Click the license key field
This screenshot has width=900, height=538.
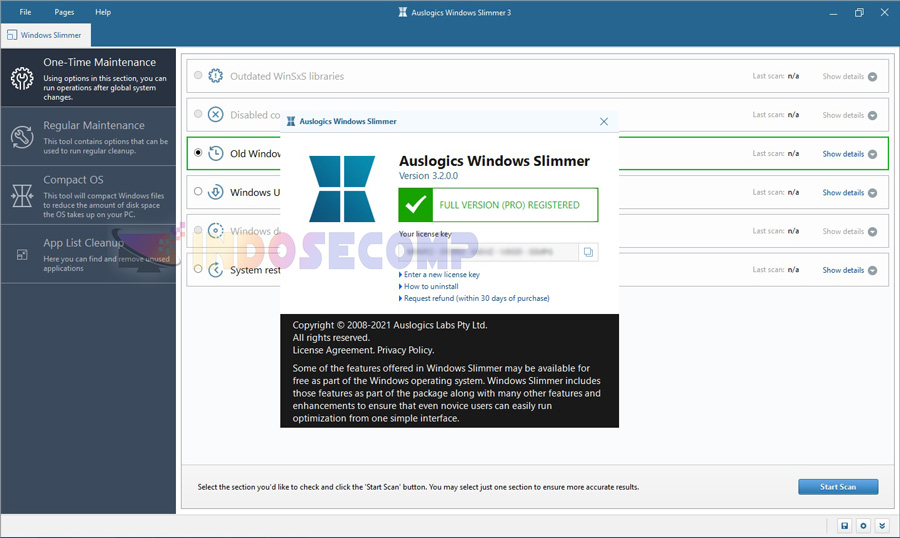(489, 252)
